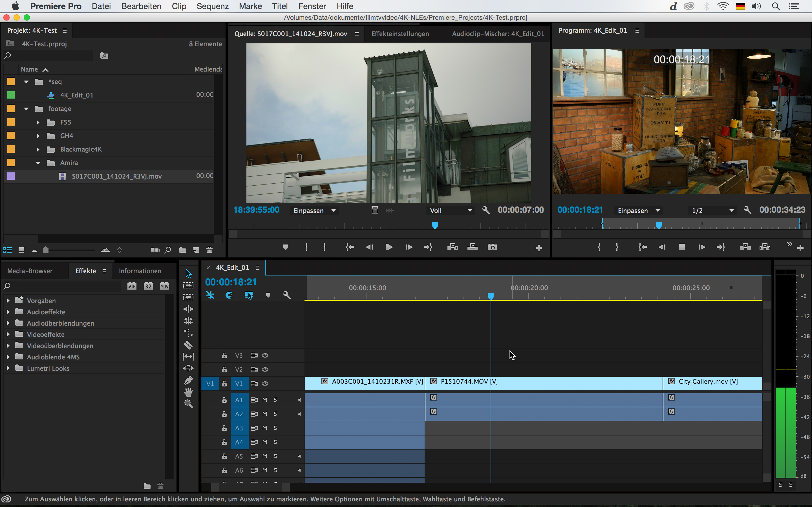Image resolution: width=812 pixels, height=507 pixels.
Task: Select clip S017C001_141024_R3VJ.mov in project
Action: click(x=116, y=176)
